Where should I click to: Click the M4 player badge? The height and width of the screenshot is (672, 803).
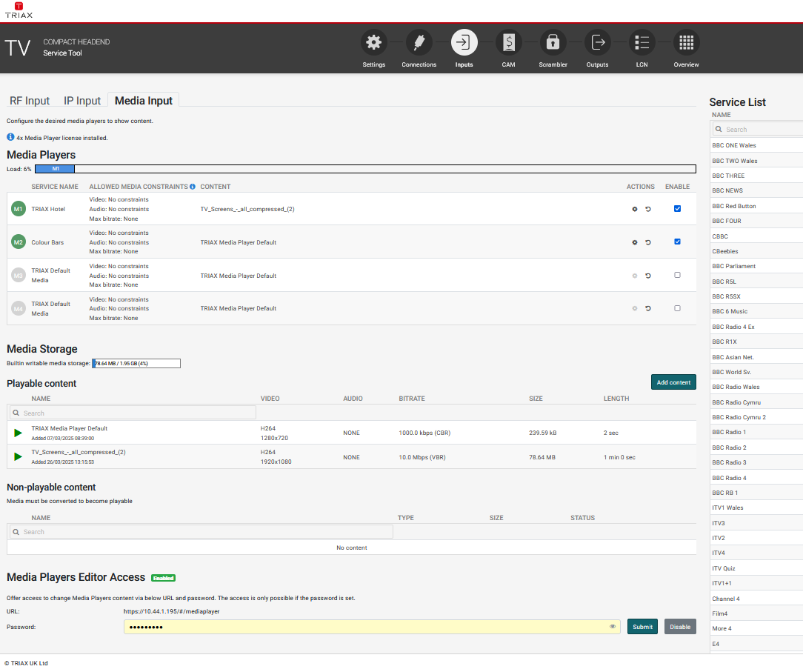tap(19, 308)
